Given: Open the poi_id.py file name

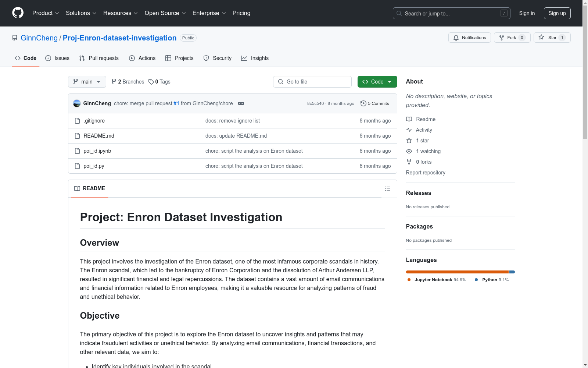Looking at the screenshot, I should pyautogui.click(x=94, y=166).
